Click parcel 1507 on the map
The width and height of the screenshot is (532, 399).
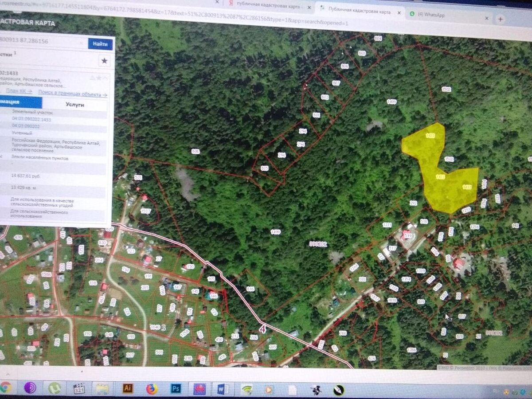click(145, 211)
